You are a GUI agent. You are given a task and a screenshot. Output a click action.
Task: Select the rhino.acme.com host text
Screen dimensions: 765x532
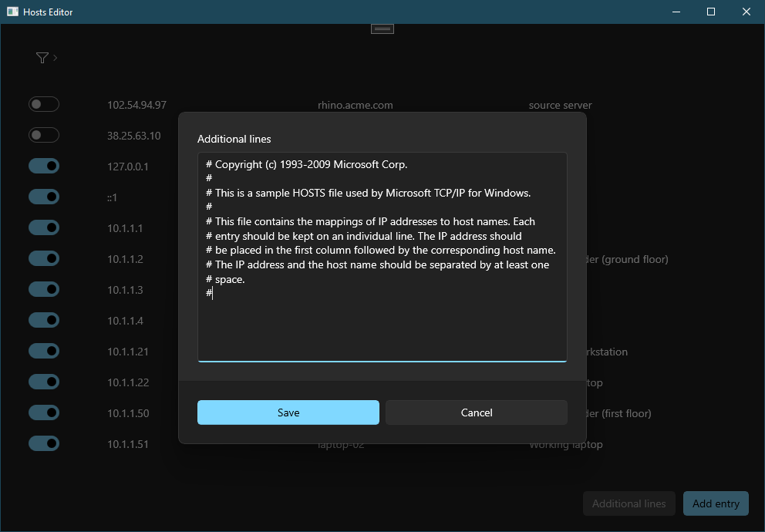pyautogui.click(x=356, y=106)
